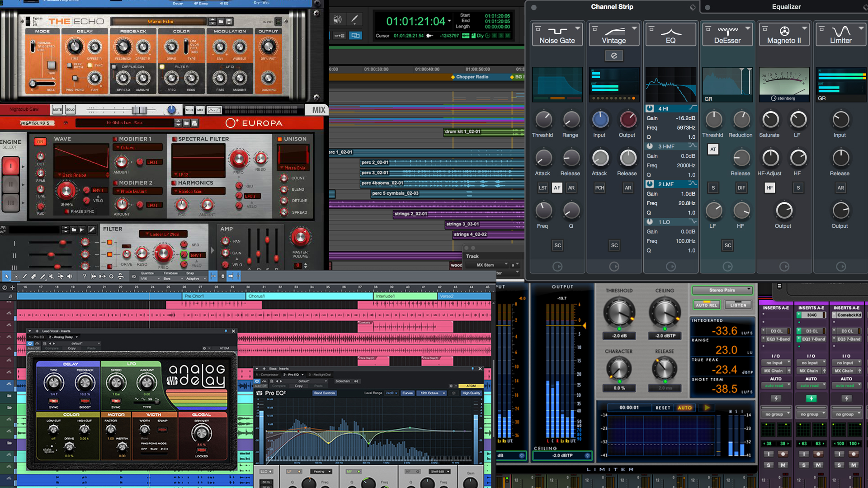868x488 pixels.
Task: Solo the Nightclub Saw mix channel
Action: (70, 110)
